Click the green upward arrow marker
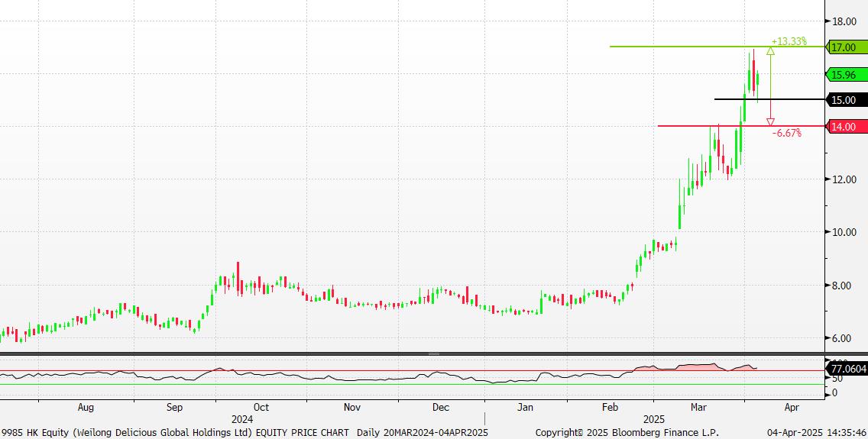 coord(770,51)
